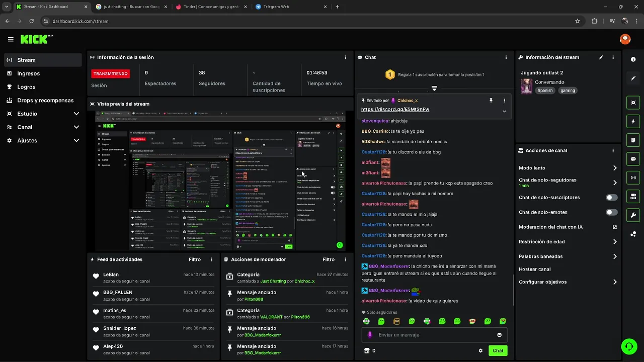
Task: Toggle Chat de solo-suscriptores switch
Action: tap(611, 198)
